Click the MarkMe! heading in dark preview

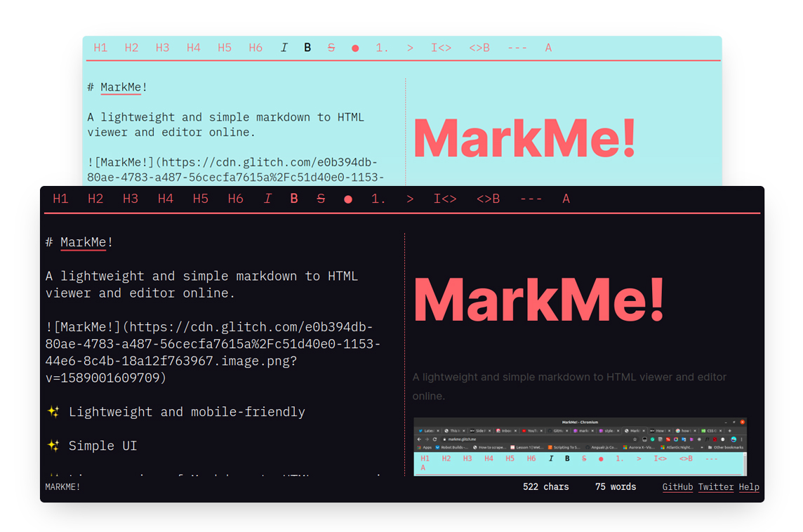[x=538, y=299]
